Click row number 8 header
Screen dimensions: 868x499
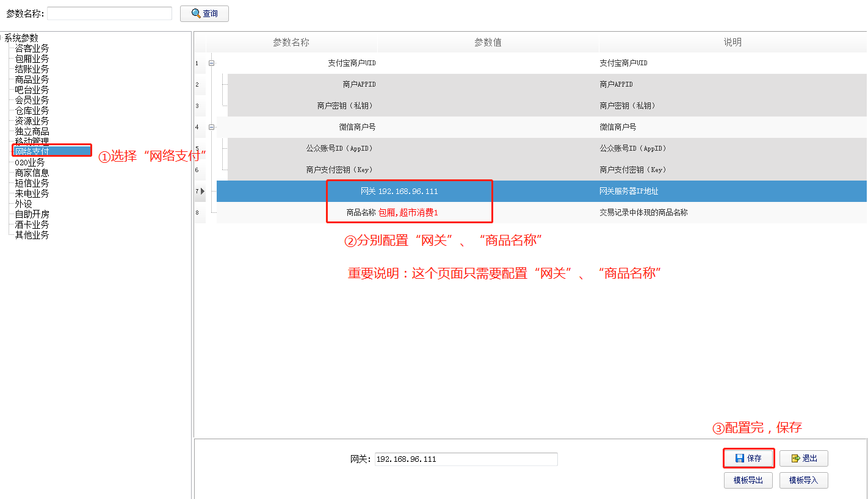pyautogui.click(x=200, y=212)
